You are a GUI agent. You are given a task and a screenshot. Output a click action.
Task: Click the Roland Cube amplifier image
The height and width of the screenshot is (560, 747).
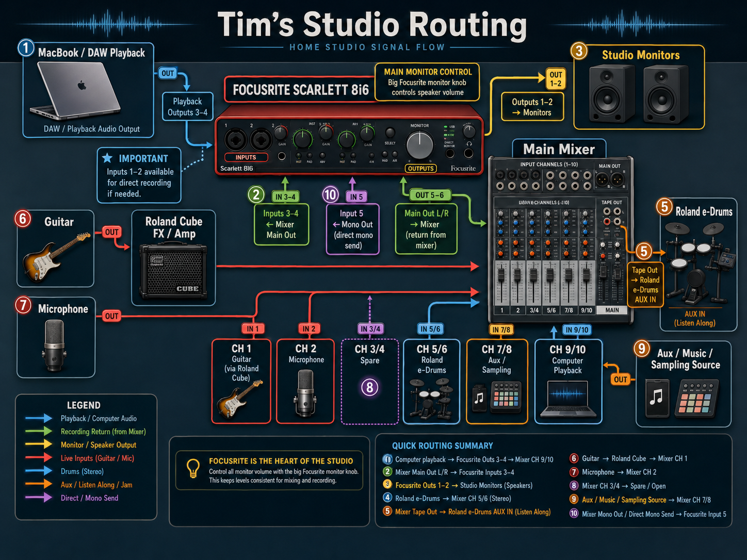173,272
